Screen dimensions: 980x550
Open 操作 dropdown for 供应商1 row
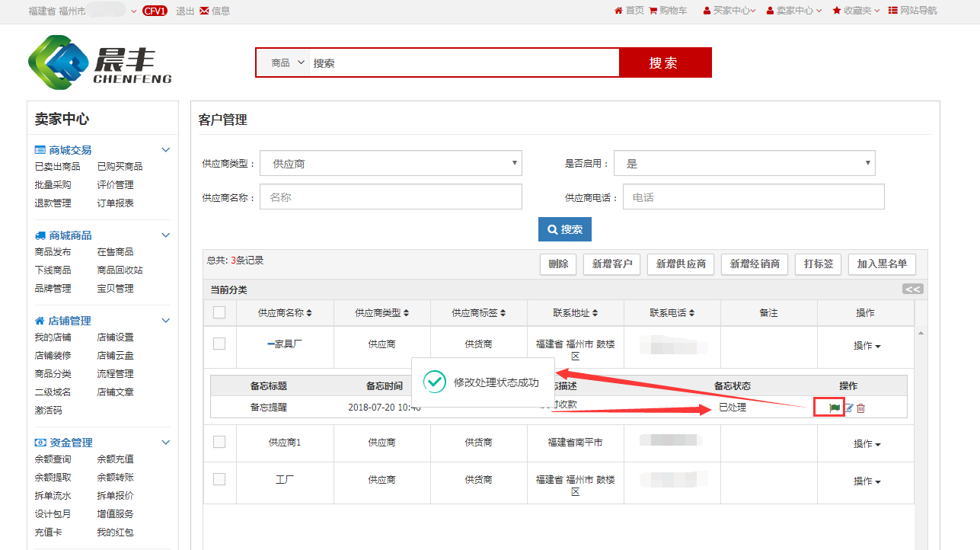867,444
